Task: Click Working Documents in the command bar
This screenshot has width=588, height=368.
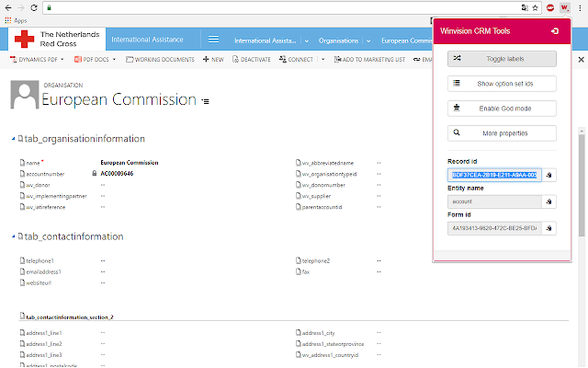Action: tap(160, 59)
